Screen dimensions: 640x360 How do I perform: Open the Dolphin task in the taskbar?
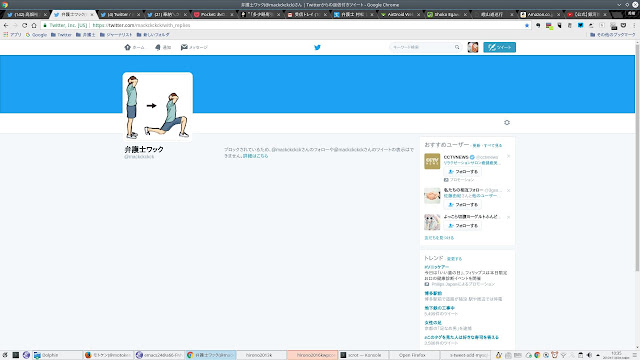pos(57,355)
